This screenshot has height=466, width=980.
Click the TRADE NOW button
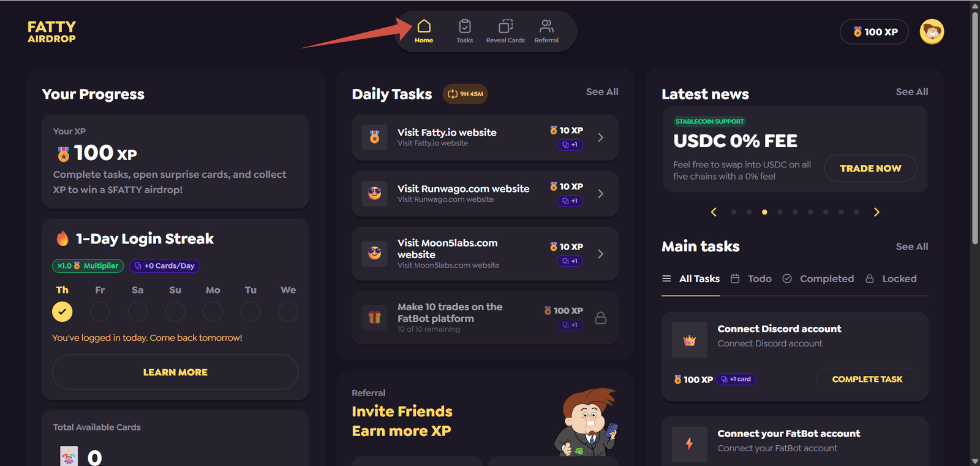(x=870, y=168)
